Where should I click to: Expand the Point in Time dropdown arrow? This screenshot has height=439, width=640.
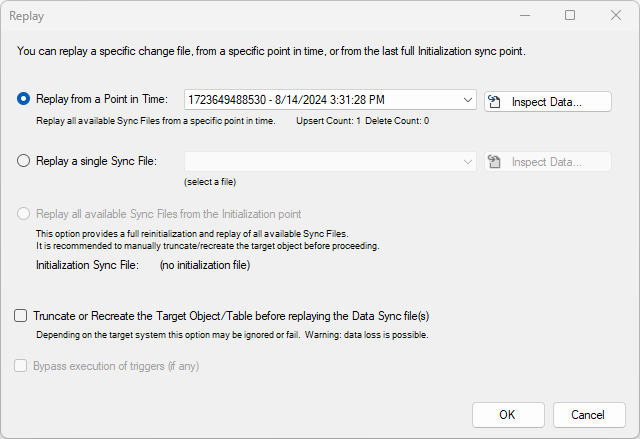coord(468,100)
